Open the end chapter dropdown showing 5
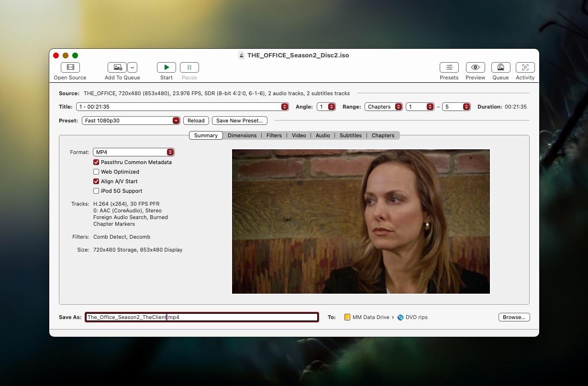The image size is (588, 386). 456,107
